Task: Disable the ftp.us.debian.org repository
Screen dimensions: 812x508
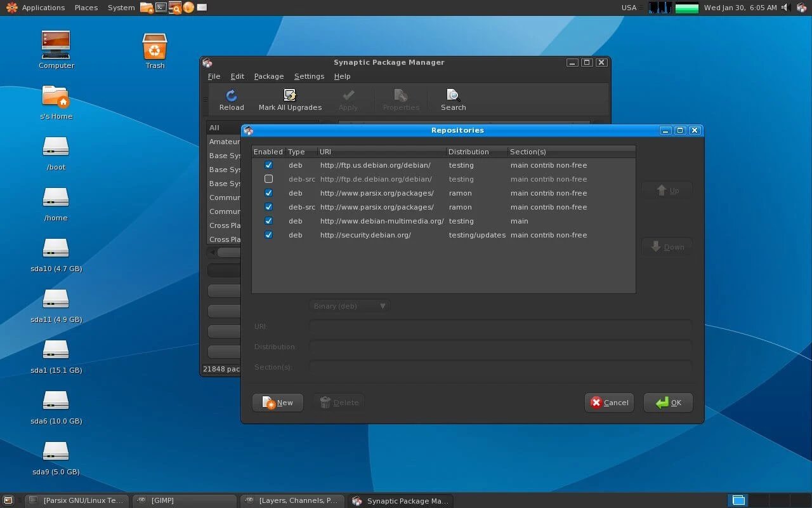Action: 268,164
